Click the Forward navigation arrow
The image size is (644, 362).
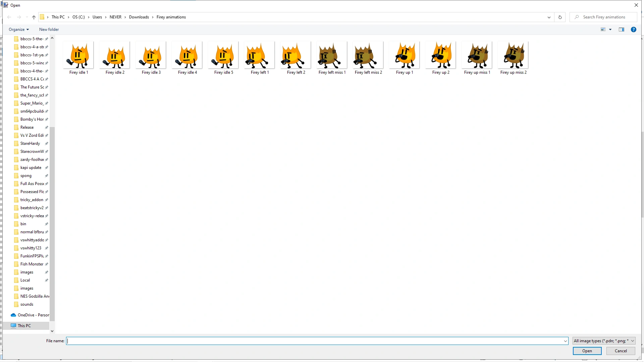click(19, 17)
